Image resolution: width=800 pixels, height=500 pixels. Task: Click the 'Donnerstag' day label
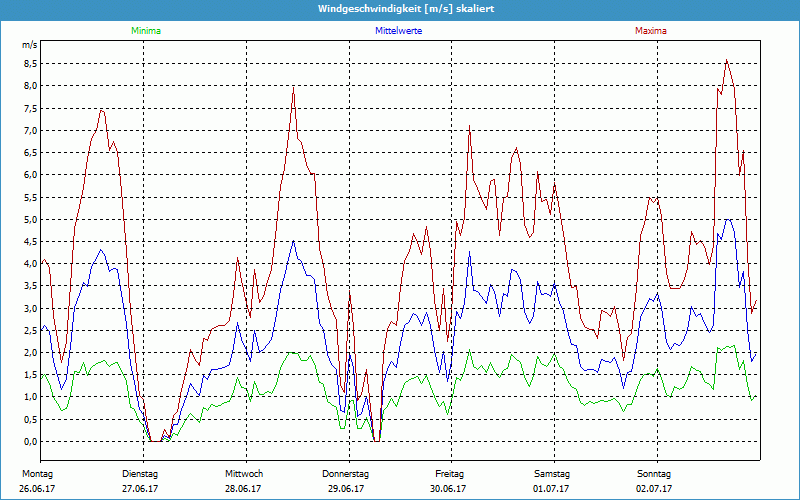[x=345, y=474]
